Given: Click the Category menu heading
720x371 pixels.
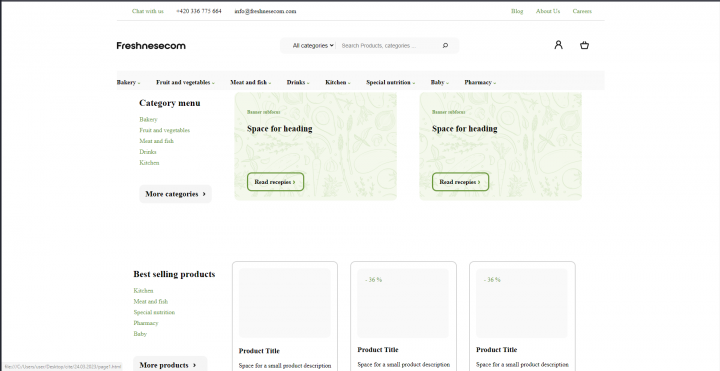Looking at the screenshot, I should click(x=170, y=103).
